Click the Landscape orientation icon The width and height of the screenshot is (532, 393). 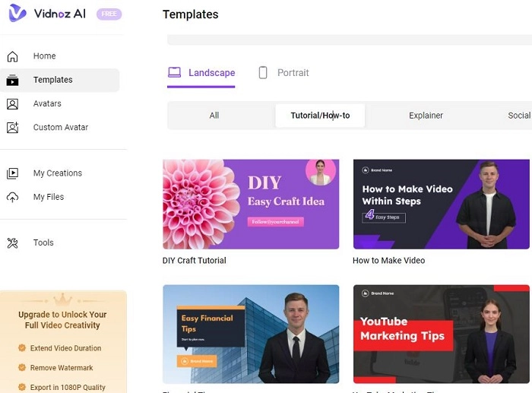click(x=175, y=73)
